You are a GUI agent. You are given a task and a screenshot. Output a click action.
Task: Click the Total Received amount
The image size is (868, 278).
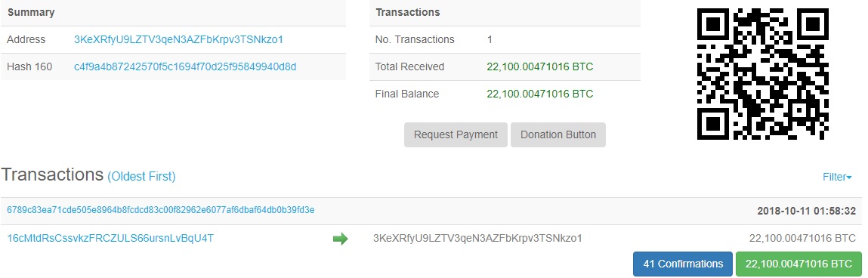pyautogui.click(x=539, y=67)
